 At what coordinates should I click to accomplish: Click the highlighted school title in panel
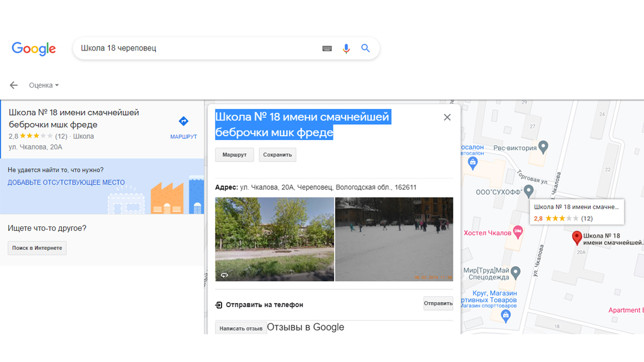(303, 124)
